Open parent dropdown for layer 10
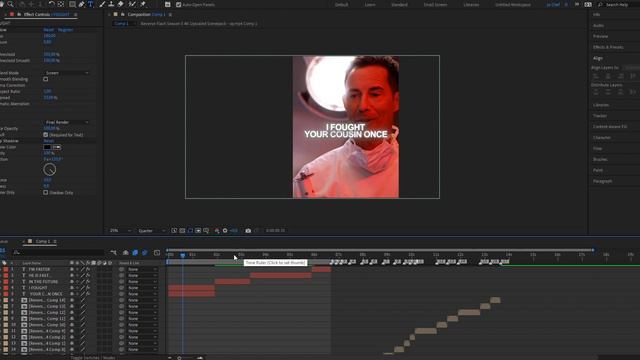Viewport: 640px width, 360px height. point(142,324)
